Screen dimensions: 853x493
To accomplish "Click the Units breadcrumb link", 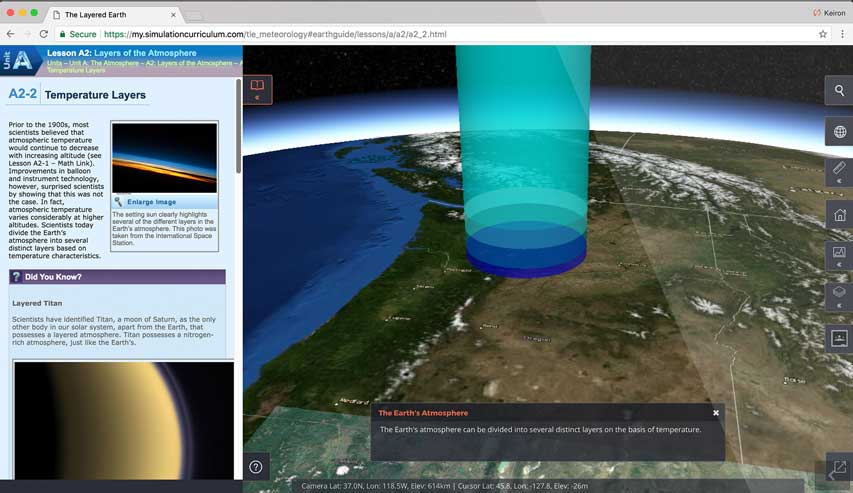I will point(54,63).
